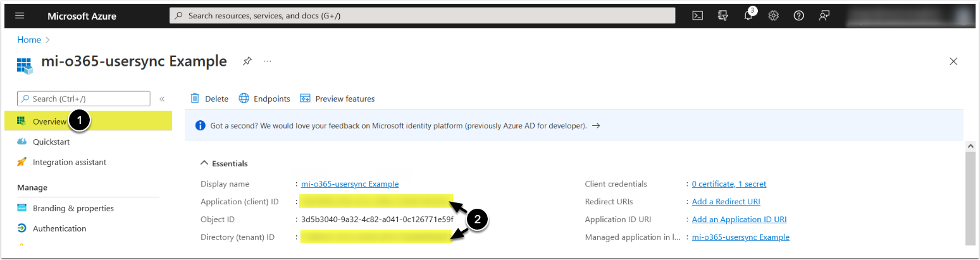980x260 pixels.
Task: Click the Feedback icon in header
Action: 824,16
